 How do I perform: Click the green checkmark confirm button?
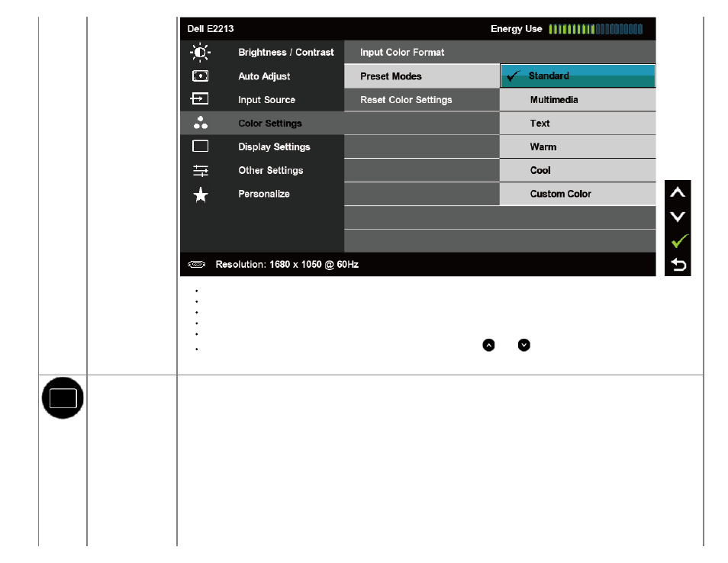[x=679, y=240]
